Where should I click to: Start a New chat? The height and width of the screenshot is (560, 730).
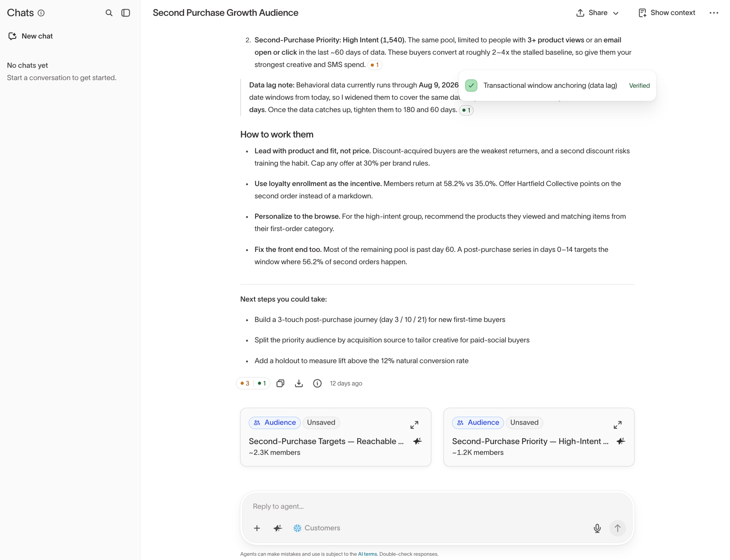[x=30, y=36]
